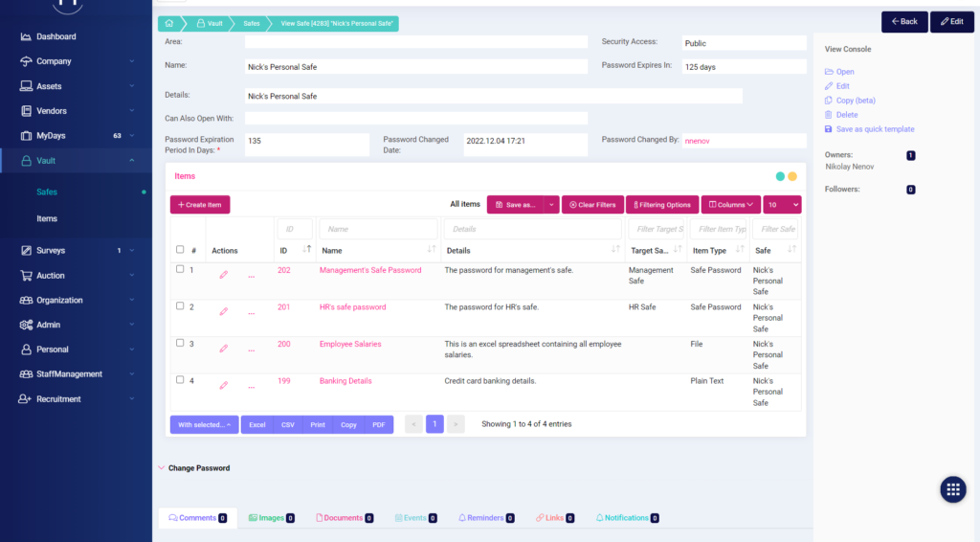Click the home icon in the breadcrumb
The height and width of the screenshot is (542, 980).
click(168, 22)
